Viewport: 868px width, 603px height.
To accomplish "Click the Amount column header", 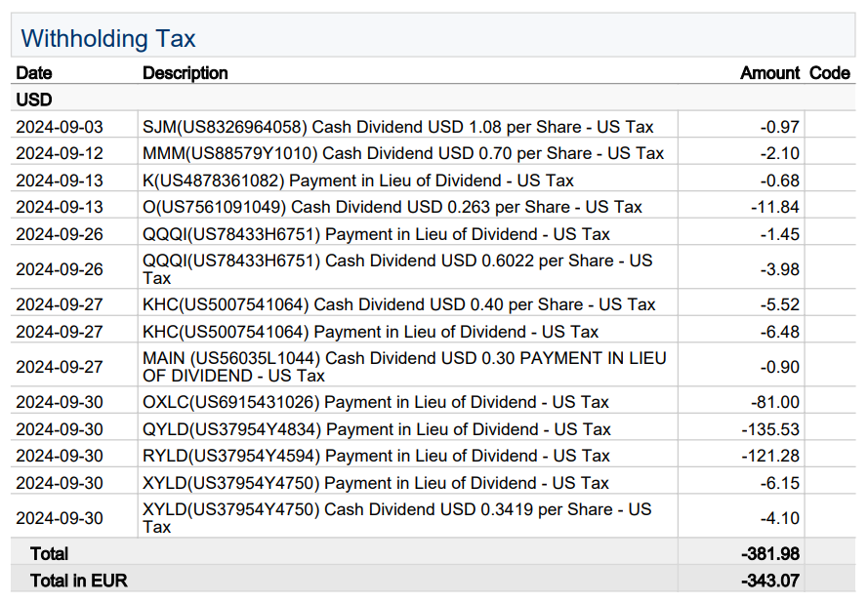I will tap(769, 73).
